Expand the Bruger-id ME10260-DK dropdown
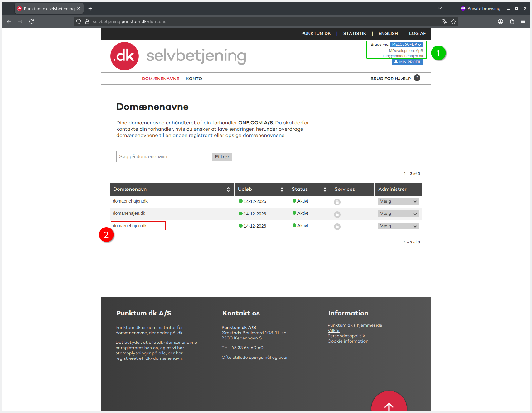Viewport: 532px width, 413px height. point(406,45)
